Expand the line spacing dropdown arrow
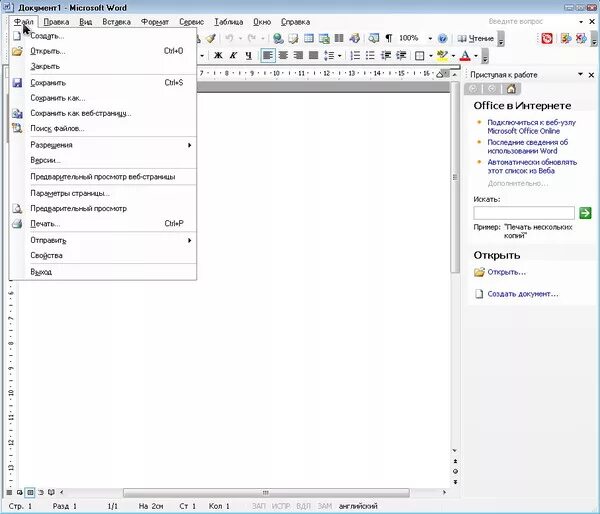 coord(339,56)
